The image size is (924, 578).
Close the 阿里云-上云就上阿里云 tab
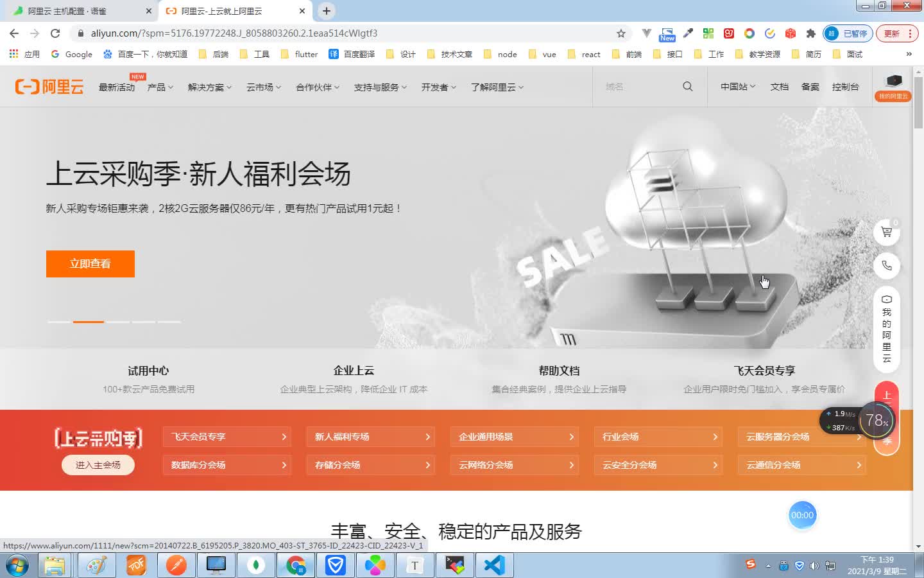[x=302, y=11]
